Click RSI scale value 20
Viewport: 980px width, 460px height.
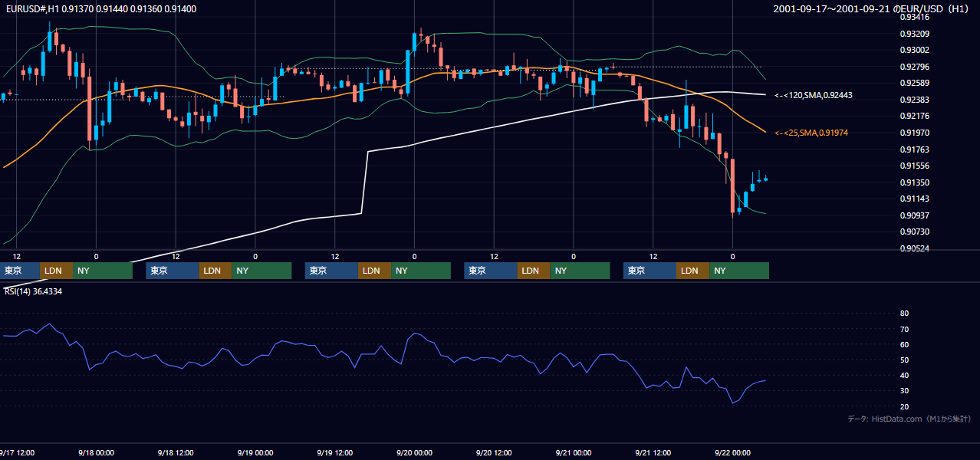point(904,406)
